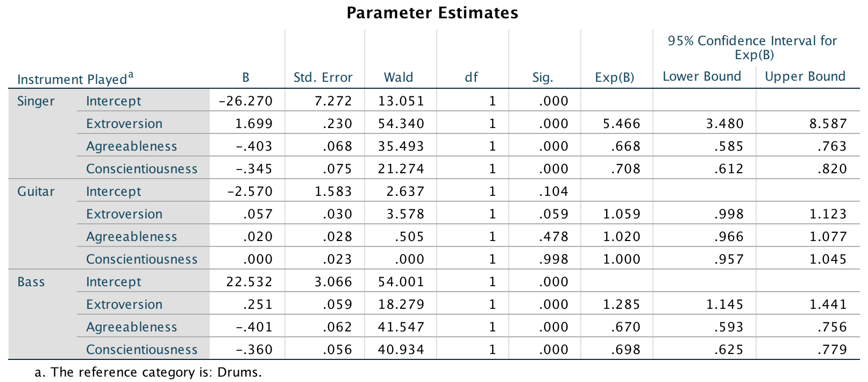Select the Wald value 40.934
Image resolution: width=868 pixels, height=382 pixels.
pos(401,350)
